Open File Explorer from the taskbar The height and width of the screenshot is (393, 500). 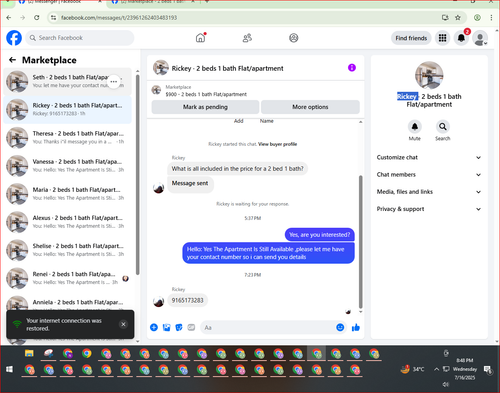[x=29, y=353]
